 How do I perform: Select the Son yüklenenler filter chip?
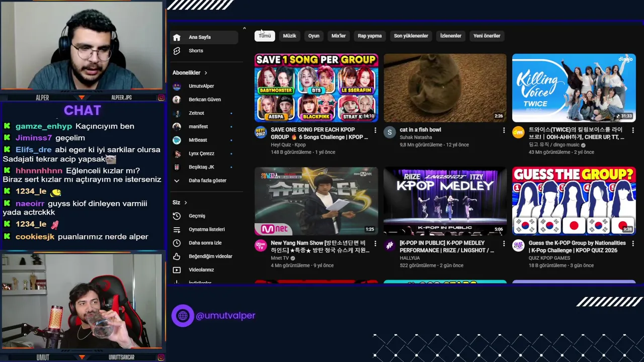pos(411,36)
